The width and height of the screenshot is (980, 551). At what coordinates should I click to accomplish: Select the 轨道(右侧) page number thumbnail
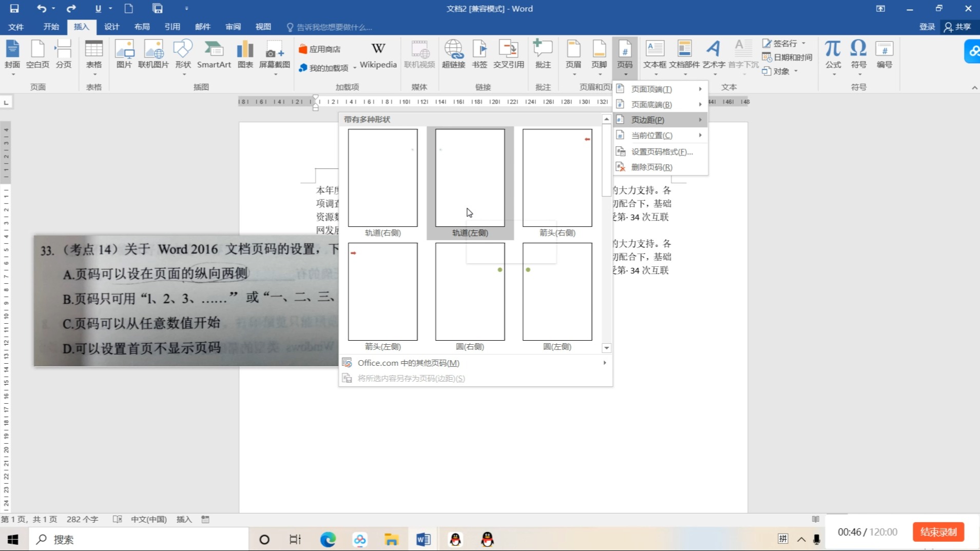tap(383, 183)
